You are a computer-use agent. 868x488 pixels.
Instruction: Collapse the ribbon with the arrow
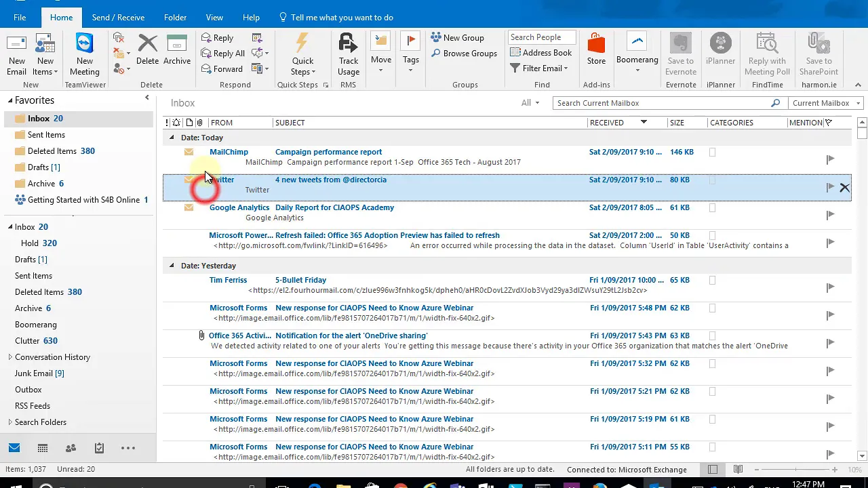click(x=858, y=85)
